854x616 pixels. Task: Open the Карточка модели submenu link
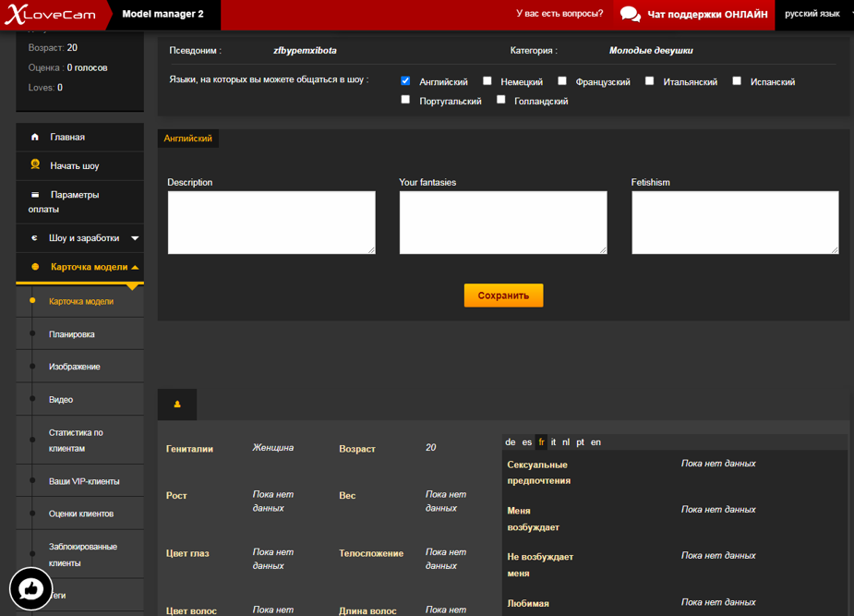(81, 301)
